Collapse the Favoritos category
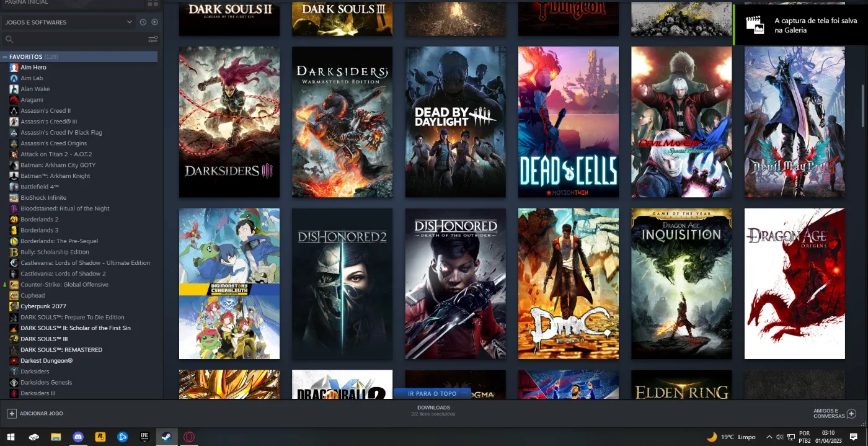This screenshot has height=446, width=868. 5,56
